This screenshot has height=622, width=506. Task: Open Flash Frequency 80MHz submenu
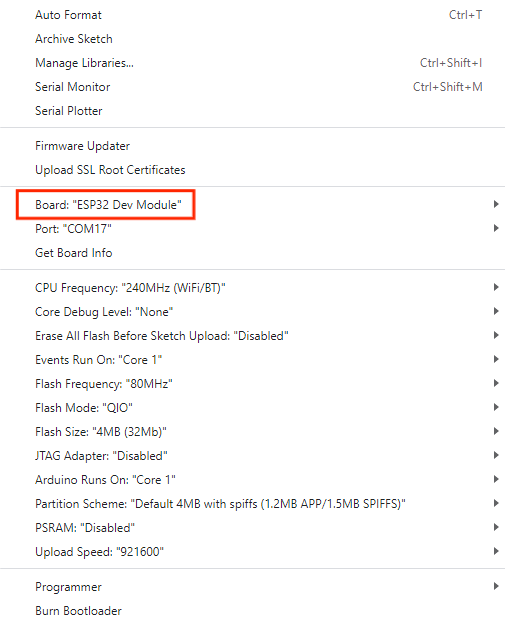point(253,384)
